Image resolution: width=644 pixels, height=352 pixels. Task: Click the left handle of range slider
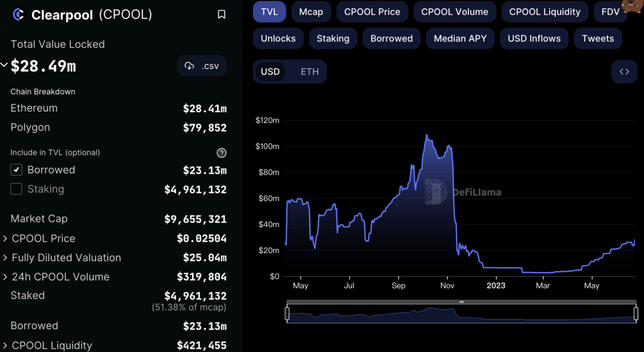click(x=287, y=313)
